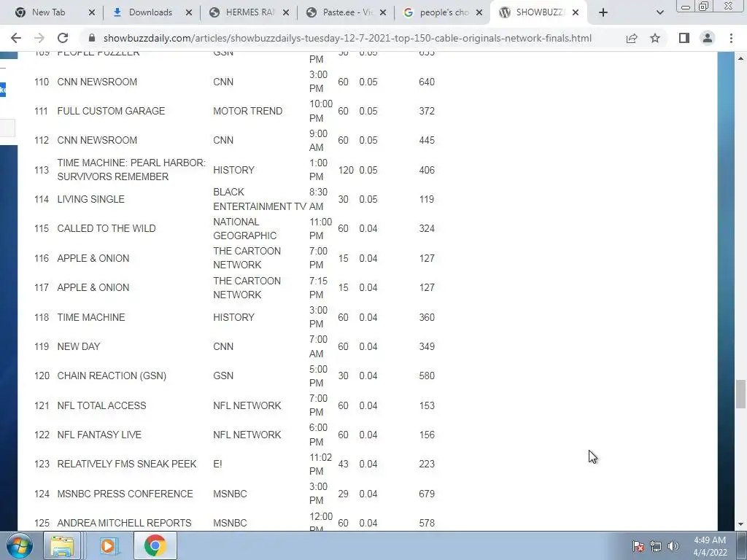747x560 pixels.
Task: Select viewers value 679
Action: pos(426,494)
